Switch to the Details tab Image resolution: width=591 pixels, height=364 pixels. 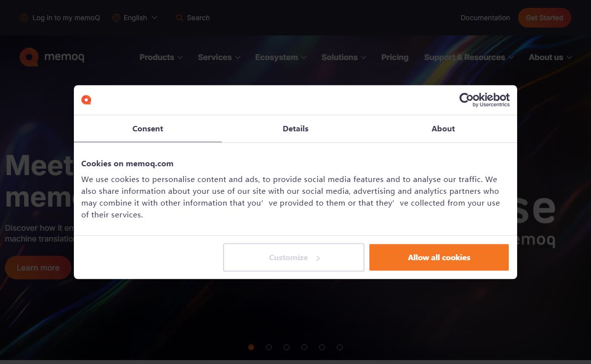(295, 129)
